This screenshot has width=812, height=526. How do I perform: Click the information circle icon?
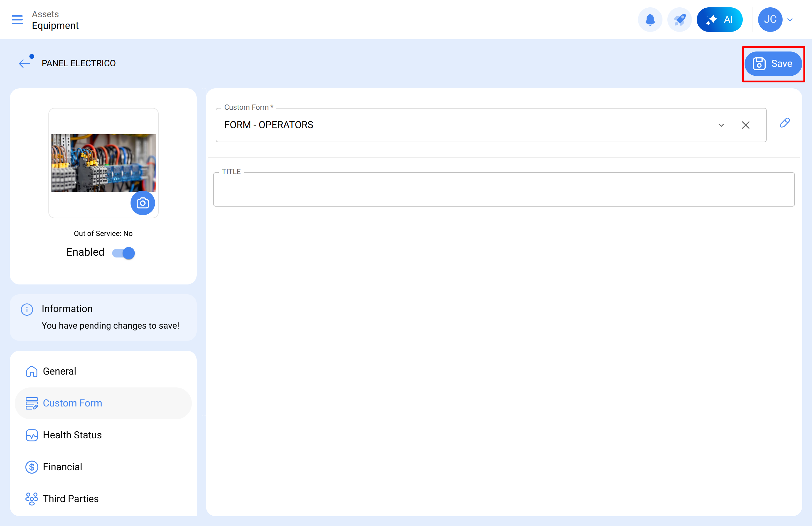pyautogui.click(x=27, y=309)
